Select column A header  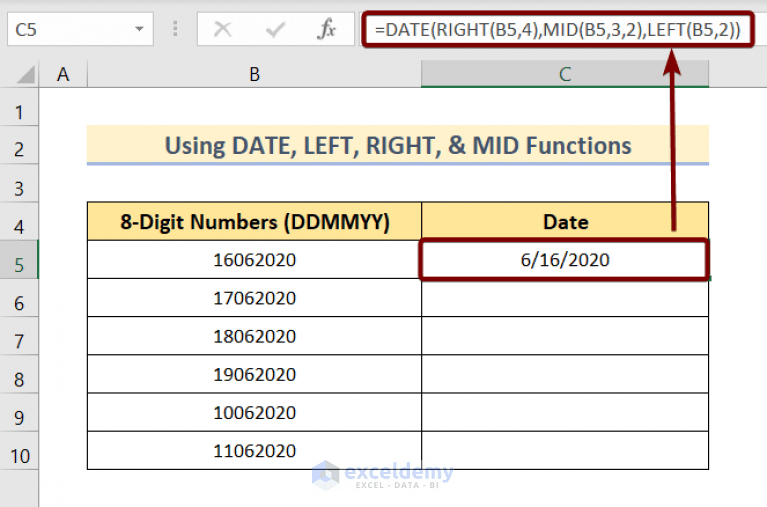(63, 74)
